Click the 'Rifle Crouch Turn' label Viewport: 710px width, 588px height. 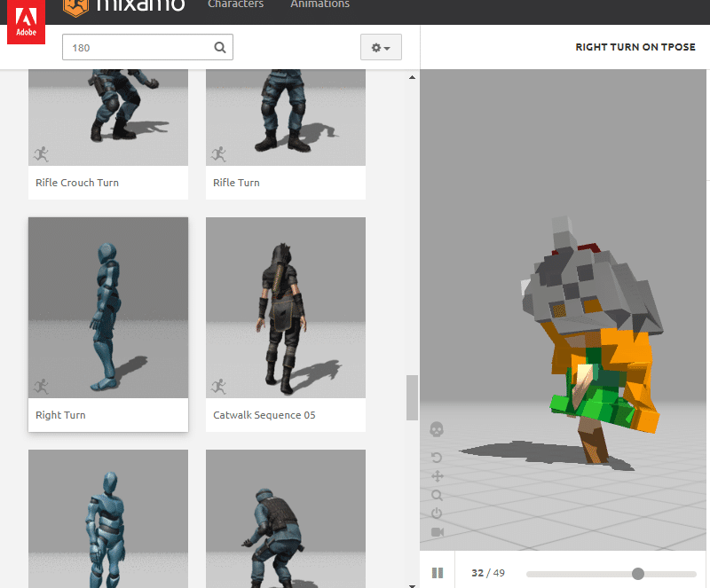[77, 183]
